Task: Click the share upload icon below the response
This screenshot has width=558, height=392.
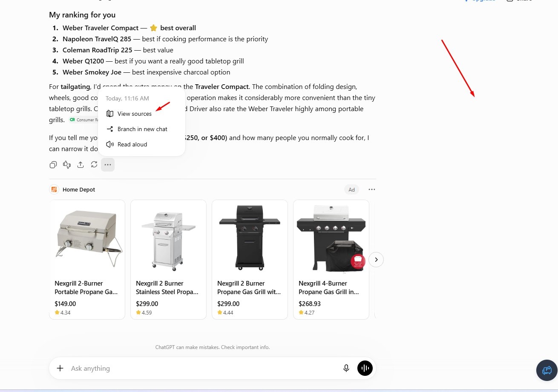Action: pyautogui.click(x=81, y=165)
